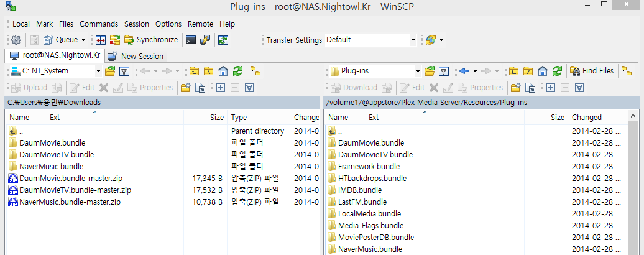Expand the arrow beside the globe icon
The width and height of the screenshot is (644, 255).
(x=441, y=40)
